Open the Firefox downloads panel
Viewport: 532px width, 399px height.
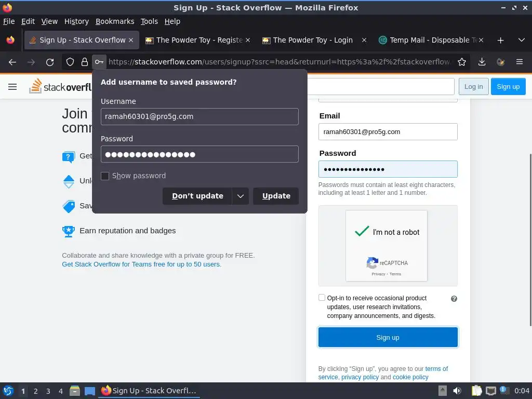click(482, 62)
